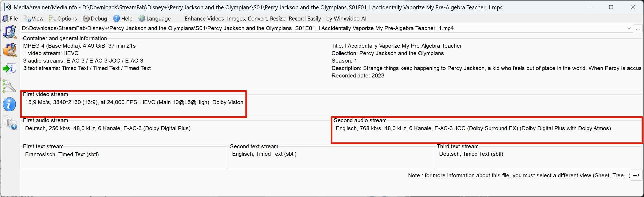Click the Open Folder sidebar icon
Viewport: 644px width, 197px height.
click(10, 50)
